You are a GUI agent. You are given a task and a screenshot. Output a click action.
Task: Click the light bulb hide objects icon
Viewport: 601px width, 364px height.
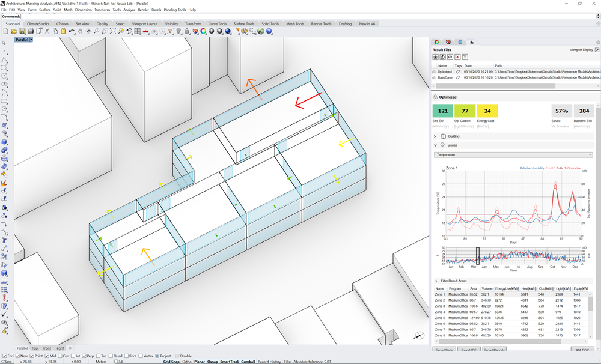click(178, 31)
